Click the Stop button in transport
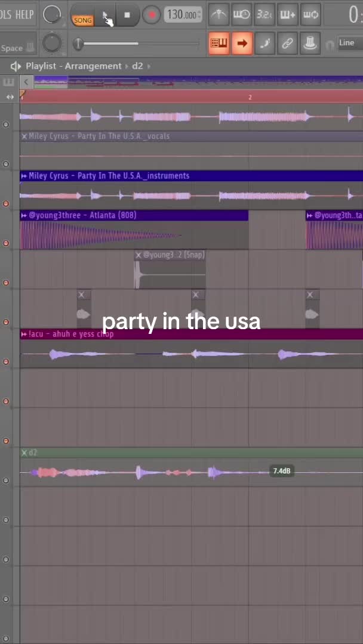This screenshot has height=644, width=363. (127, 15)
